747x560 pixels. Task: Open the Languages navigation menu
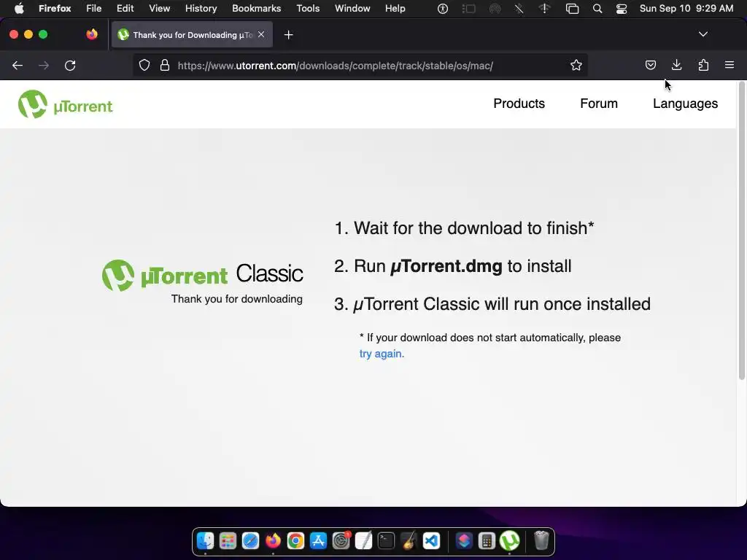pyautogui.click(x=685, y=104)
